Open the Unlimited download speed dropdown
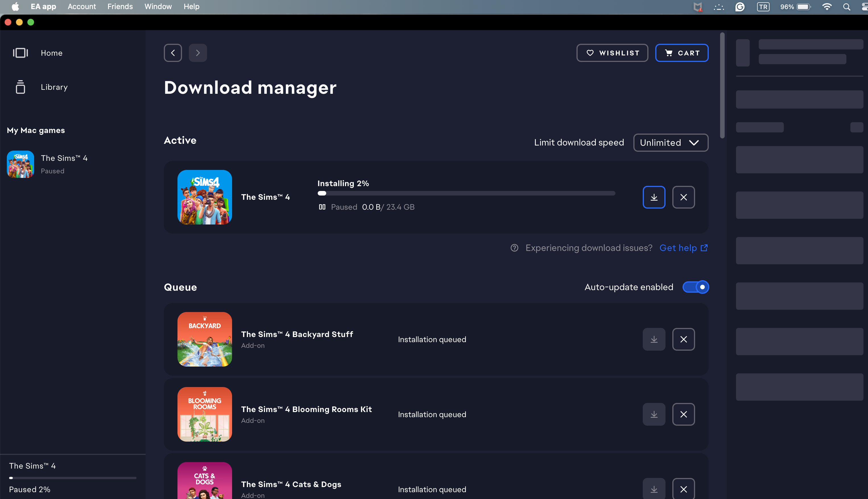The image size is (868, 499). click(x=670, y=143)
